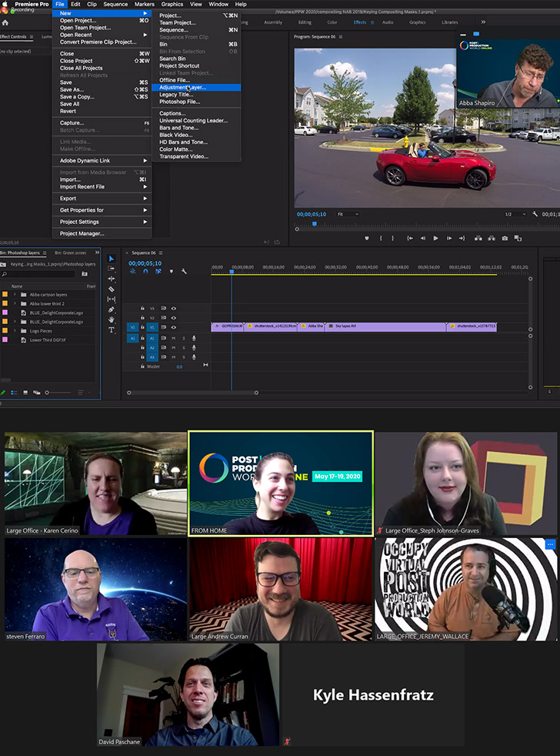Select the Slip tool
Image resolution: width=560 pixels, height=756 pixels.
112,299
